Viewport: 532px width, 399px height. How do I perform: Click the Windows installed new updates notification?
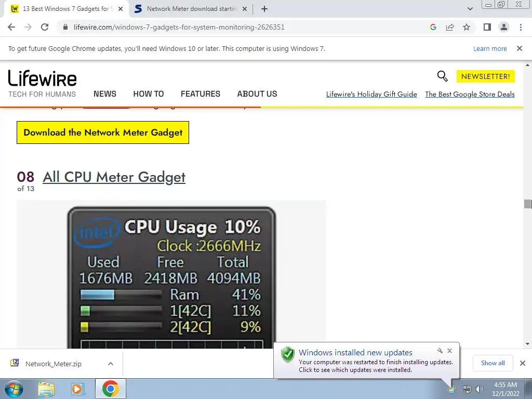click(x=366, y=361)
